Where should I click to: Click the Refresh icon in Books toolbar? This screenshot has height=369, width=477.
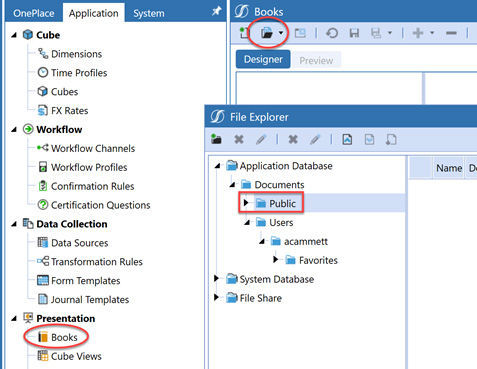pos(332,33)
